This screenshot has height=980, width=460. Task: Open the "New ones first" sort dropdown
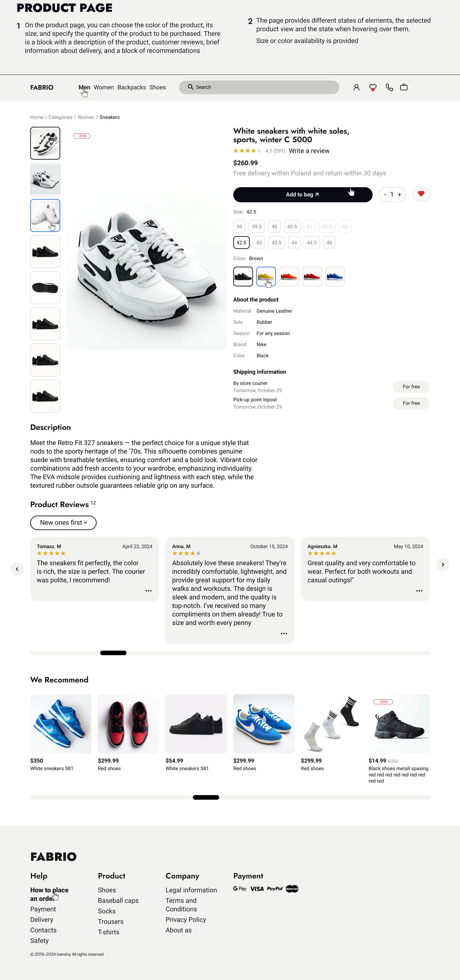click(x=63, y=523)
